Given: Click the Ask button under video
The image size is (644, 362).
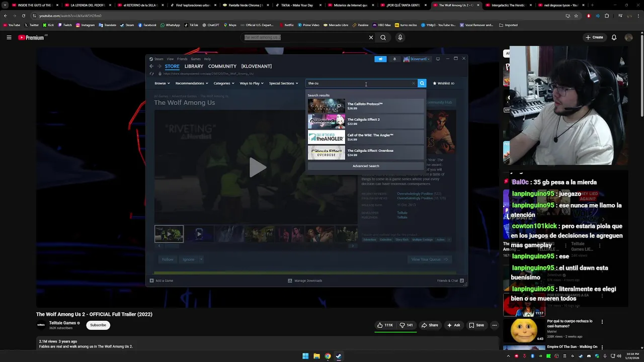Looking at the screenshot, I should [x=453, y=325].
